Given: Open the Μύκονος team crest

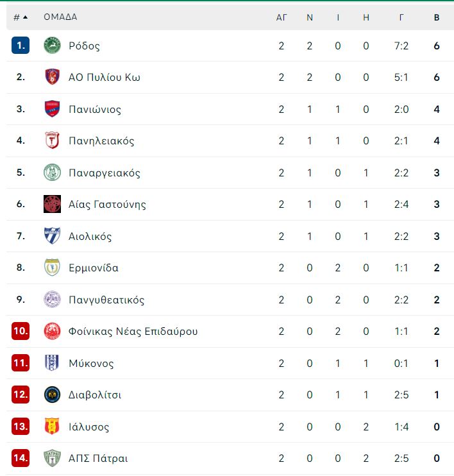Looking at the screenshot, I should pyautogui.click(x=52, y=362).
